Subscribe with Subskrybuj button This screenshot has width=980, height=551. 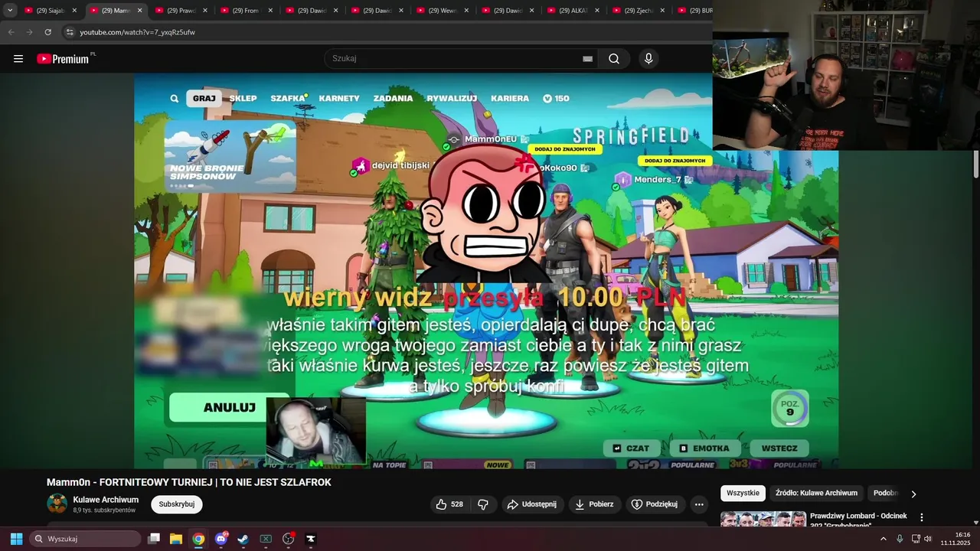[x=177, y=504]
